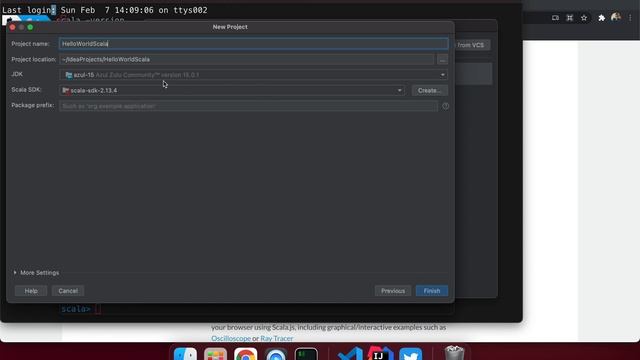Viewport: 640px width, 360px height.
Task: Click the Project name input field
Action: point(253,44)
